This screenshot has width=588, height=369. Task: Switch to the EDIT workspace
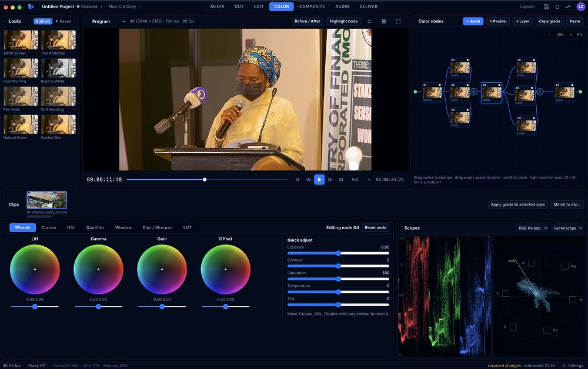pos(259,6)
